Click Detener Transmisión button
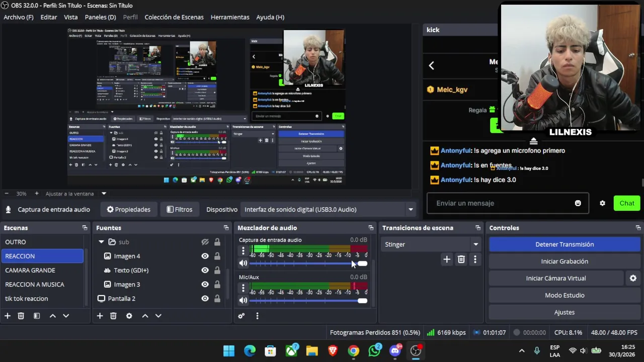The height and width of the screenshot is (362, 644). [565, 244]
